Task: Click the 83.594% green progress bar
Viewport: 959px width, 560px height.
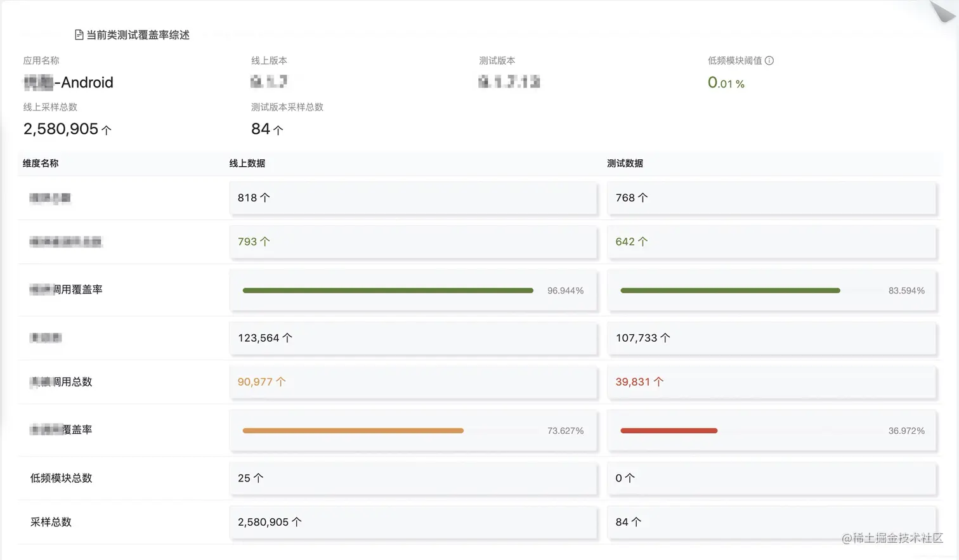Action: [731, 290]
